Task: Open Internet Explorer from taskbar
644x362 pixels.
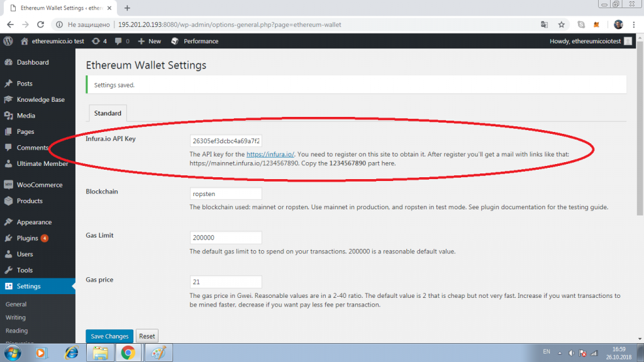Action: [x=72, y=353]
